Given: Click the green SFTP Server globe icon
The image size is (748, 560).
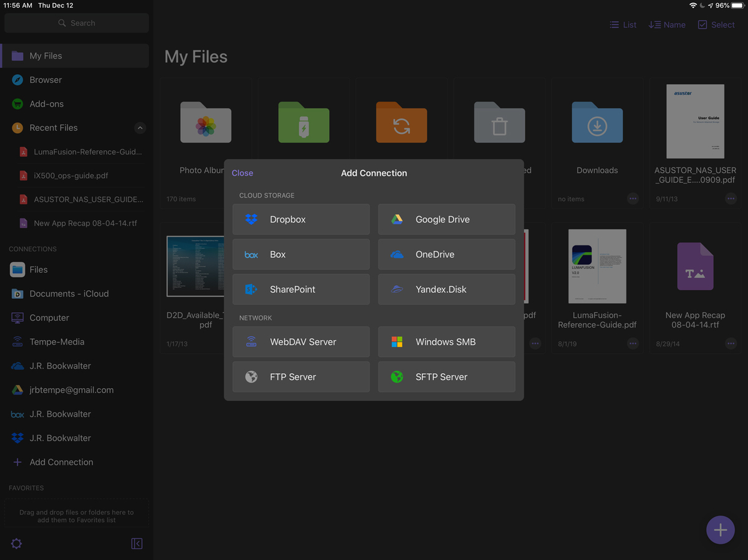Looking at the screenshot, I should pyautogui.click(x=397, y=377).
